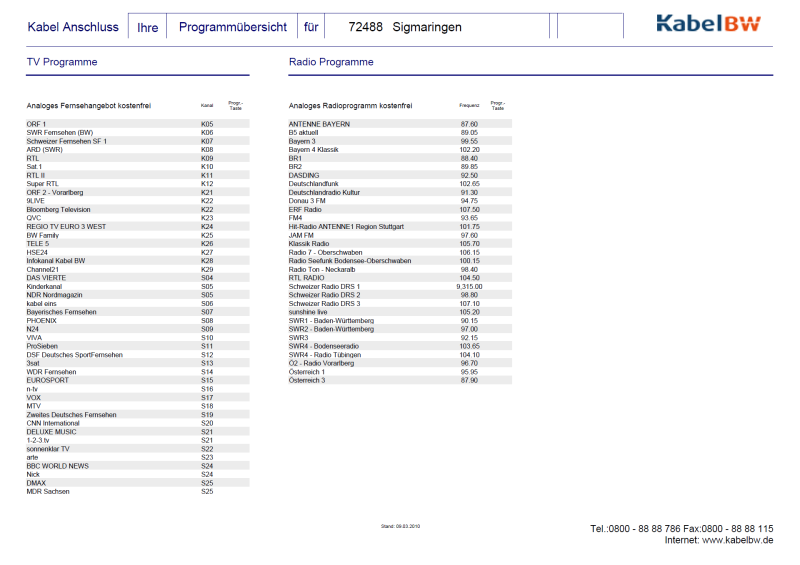Viewport: 800px width, 565px height.
Task: Click the Schweizer Radio DRS 1 frequency value
Action: tap(469, 286)
